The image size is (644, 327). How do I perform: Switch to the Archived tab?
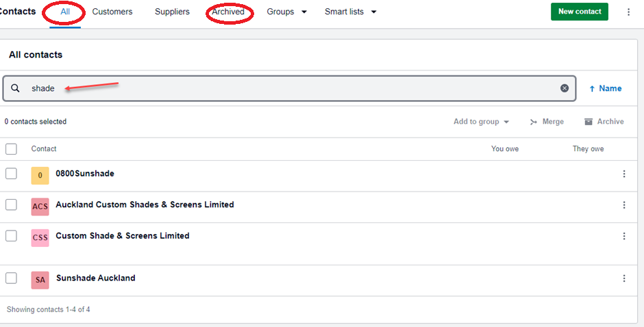point(228,12)
